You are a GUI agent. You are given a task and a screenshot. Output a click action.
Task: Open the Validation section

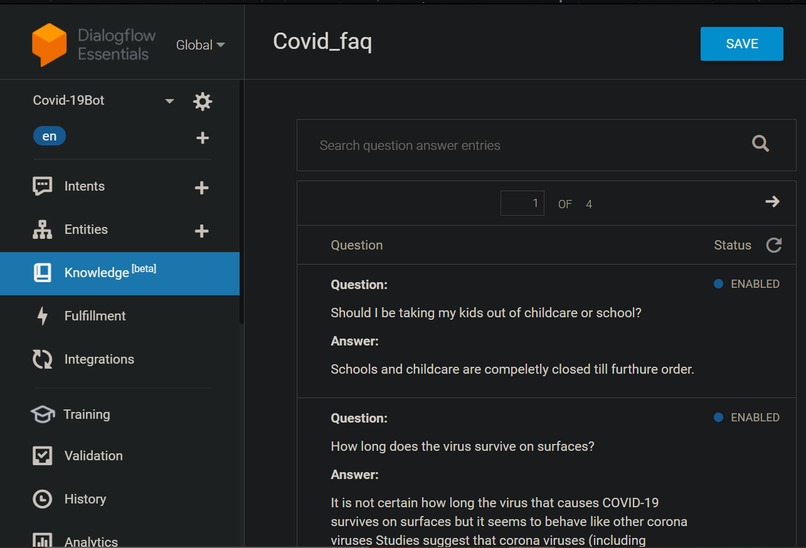tap(93, 455)
